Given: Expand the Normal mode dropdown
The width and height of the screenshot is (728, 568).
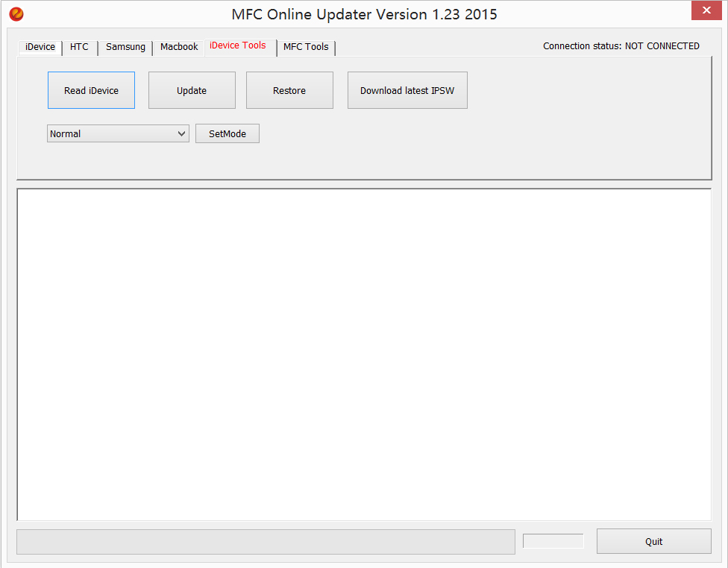Looking at the screenshot, I should coord(118,133).
